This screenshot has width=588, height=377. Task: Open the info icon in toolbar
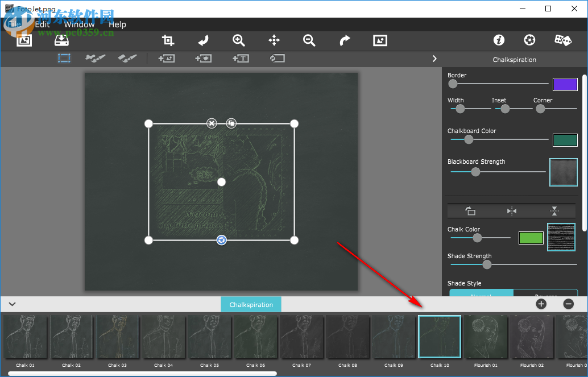point(499,40)
